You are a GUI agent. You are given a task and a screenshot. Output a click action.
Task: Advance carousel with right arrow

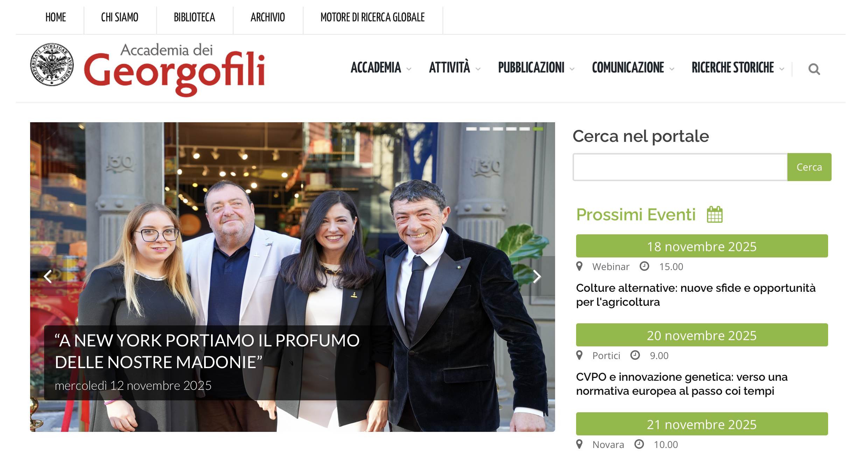537,276
